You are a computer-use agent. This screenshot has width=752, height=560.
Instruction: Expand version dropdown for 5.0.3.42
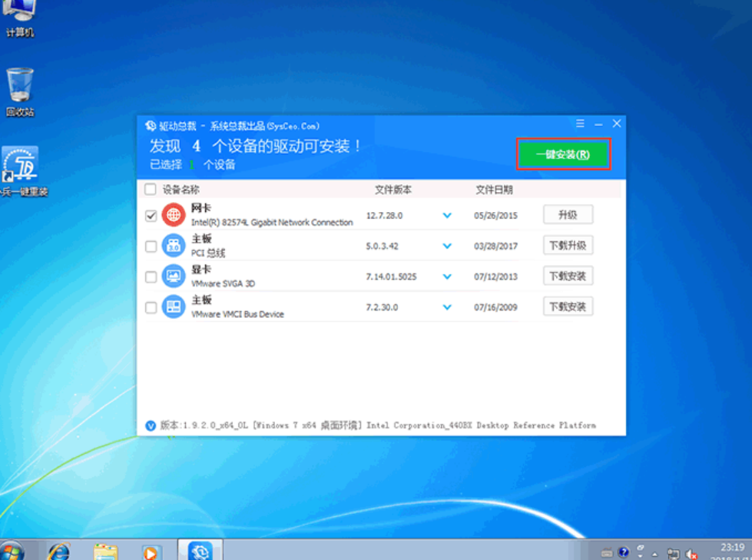pyautogui.click(x=447, y=247)
